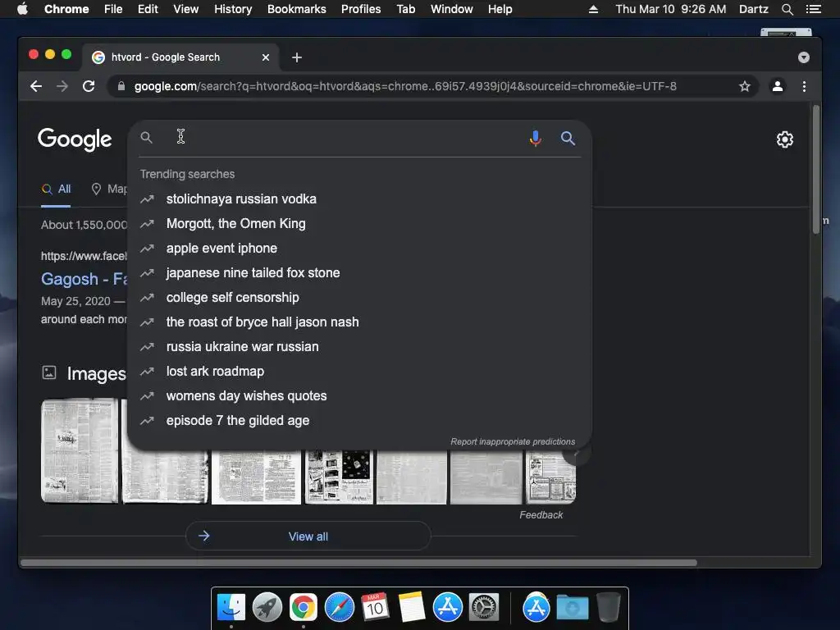Click the Chrome back arrow
Screen dimensions: 840x630
(36, 86)
